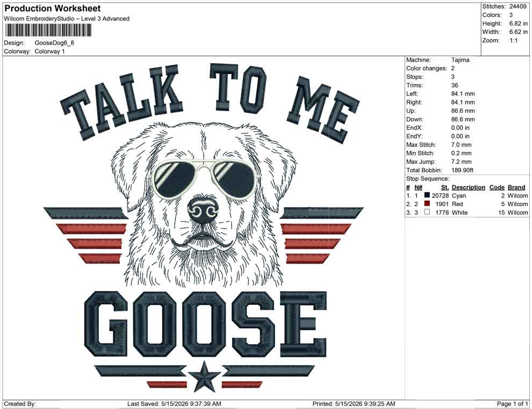Click the Machine value Tajima
The image size is (532, 409).
point(460,60)
